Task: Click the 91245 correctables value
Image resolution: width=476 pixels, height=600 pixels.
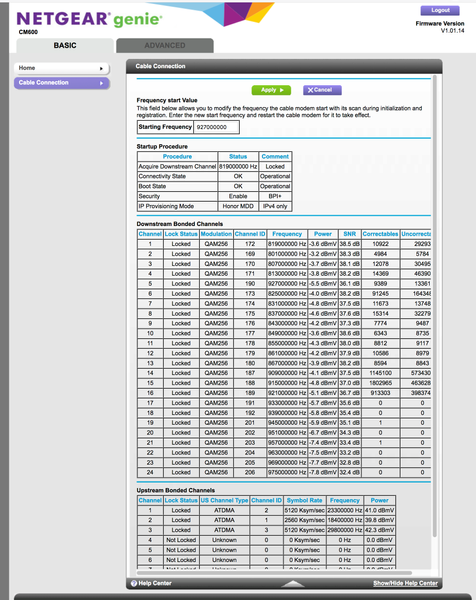Action: pyautogui.click(x=380, y=293)
